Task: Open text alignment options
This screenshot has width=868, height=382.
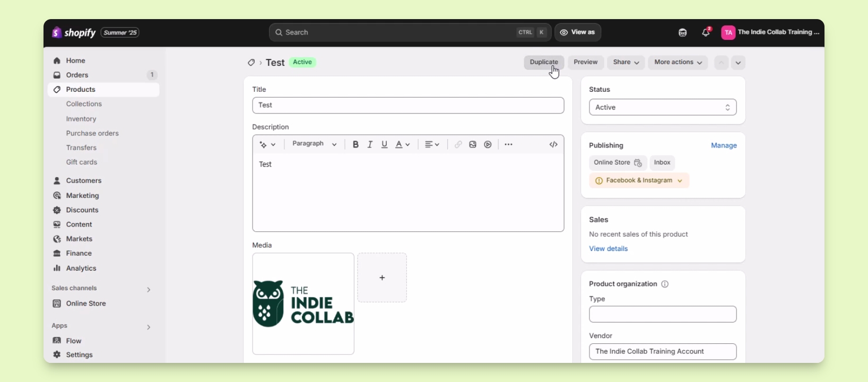Action: 432,144
